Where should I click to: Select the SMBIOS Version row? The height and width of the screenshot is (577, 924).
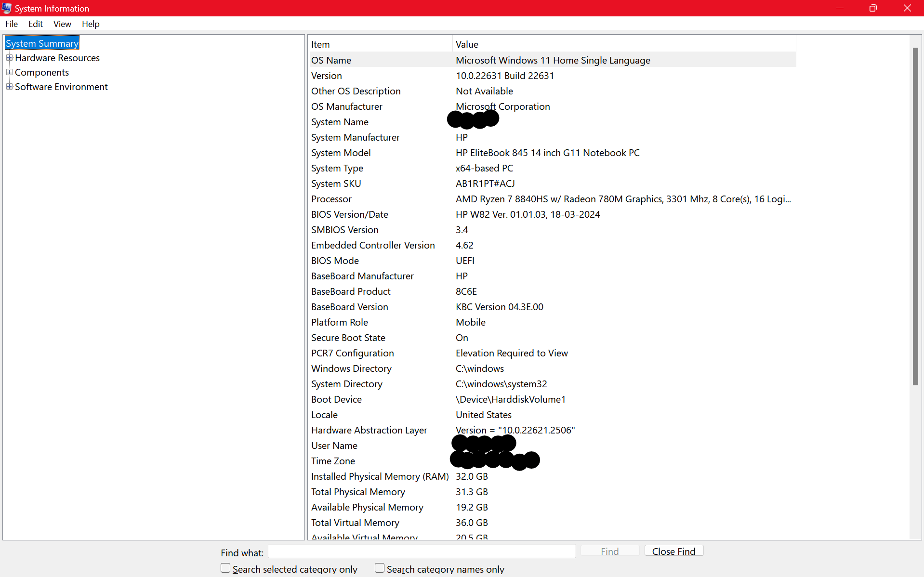(x=552, y=230)
